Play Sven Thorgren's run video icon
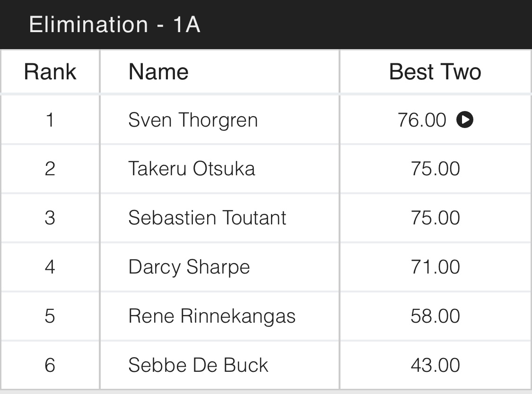Viewport: 532px width, 394px height. 465,120
